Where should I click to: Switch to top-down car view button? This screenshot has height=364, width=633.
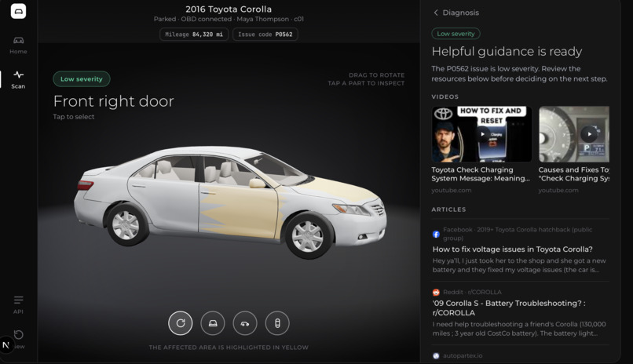[277, 323]
